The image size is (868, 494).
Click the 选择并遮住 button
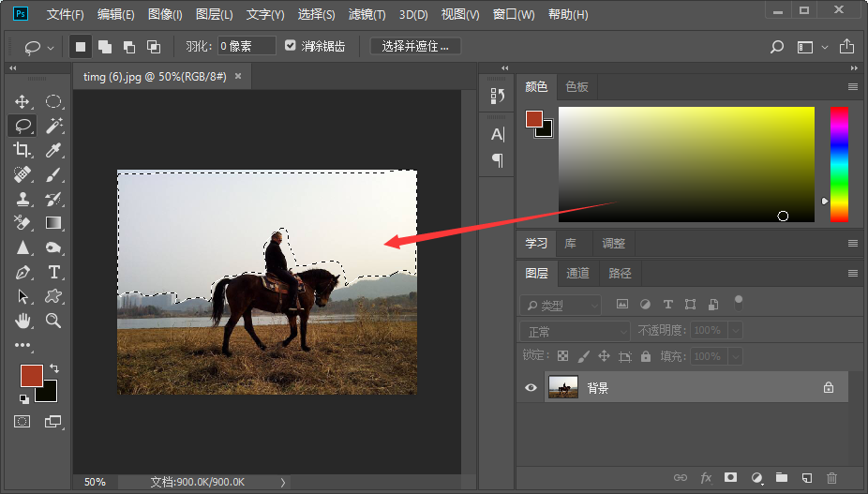pos(414,47)
